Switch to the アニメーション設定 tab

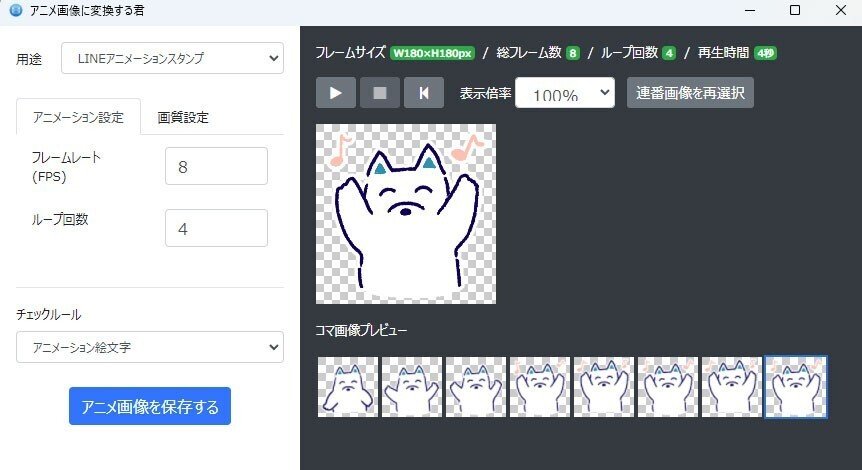[x=78, y=117]
